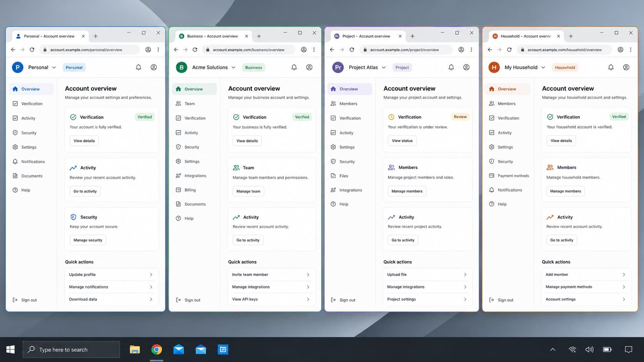Expand the Project Atlas account switcher
The height and width of the screenshot is (362, 644).
384,67
